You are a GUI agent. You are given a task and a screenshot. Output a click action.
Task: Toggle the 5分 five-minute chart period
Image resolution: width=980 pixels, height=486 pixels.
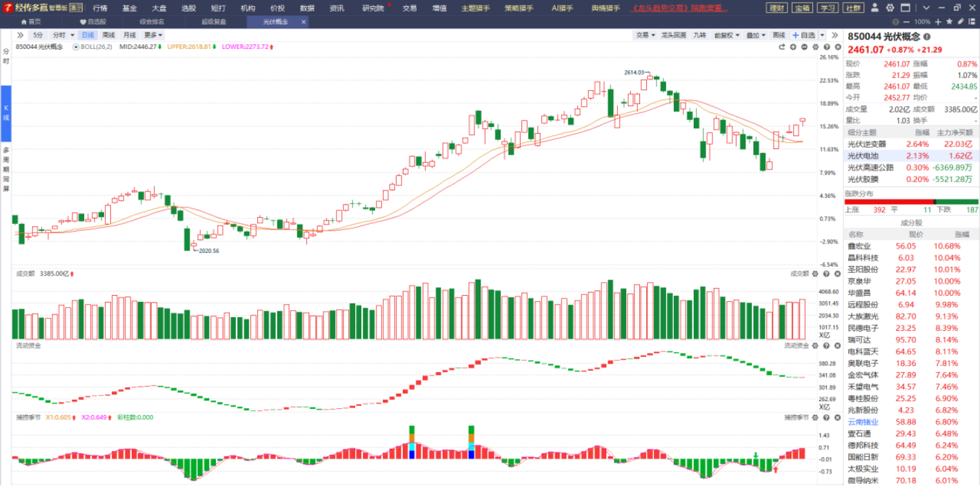coord(37,35)
